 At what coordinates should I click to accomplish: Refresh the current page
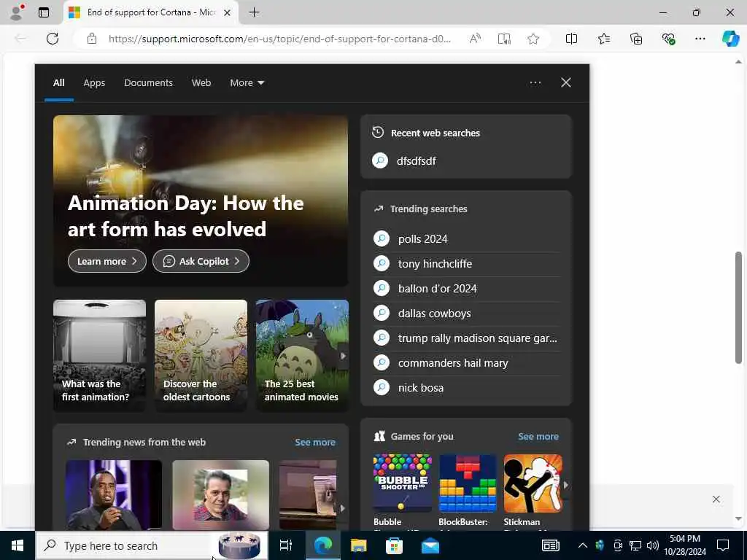pos(53,39)
